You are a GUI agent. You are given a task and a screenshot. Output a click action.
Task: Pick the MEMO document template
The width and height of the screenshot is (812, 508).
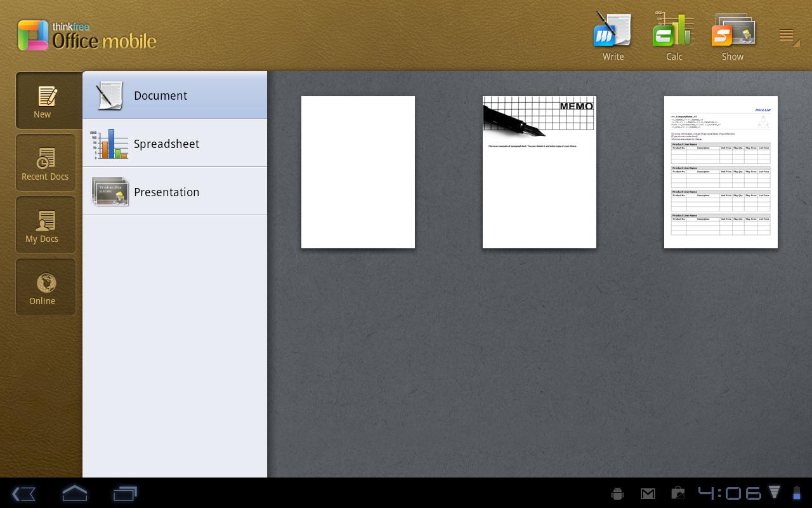pos(539,172)
